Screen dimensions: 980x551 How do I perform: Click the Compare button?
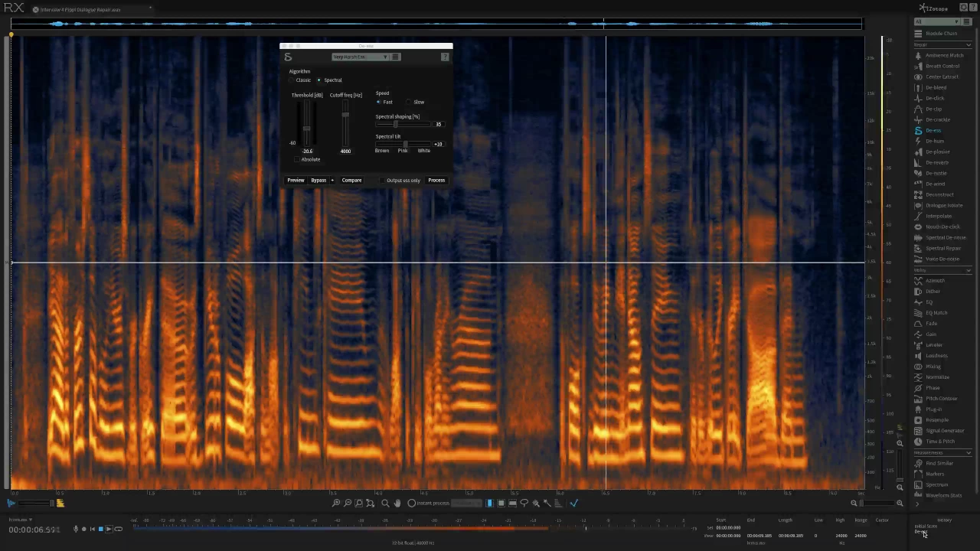coord(351,180)
